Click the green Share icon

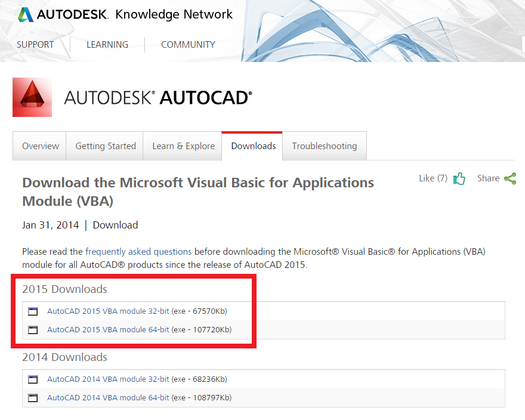pos(510,178)
